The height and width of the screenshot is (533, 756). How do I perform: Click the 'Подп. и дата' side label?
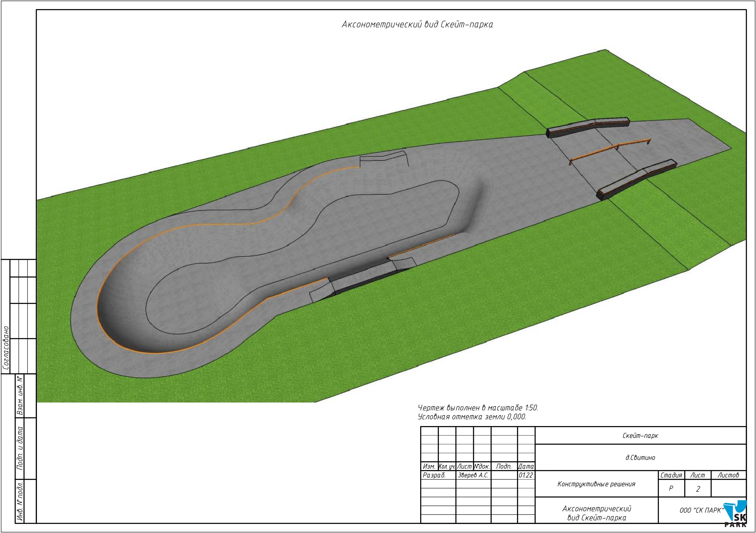coord(20,448)
